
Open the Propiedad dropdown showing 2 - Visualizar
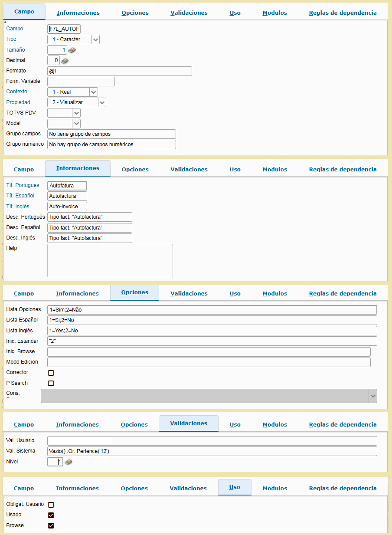(77, 102)
